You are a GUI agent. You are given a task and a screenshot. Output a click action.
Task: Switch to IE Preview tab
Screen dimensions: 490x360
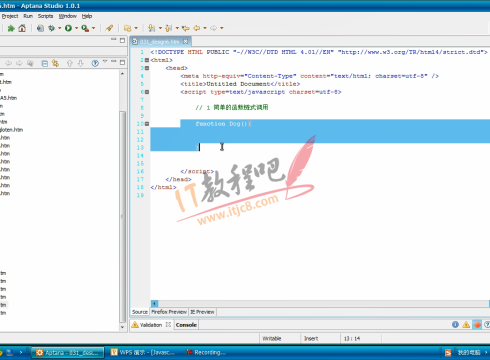(x=202, y=312)
